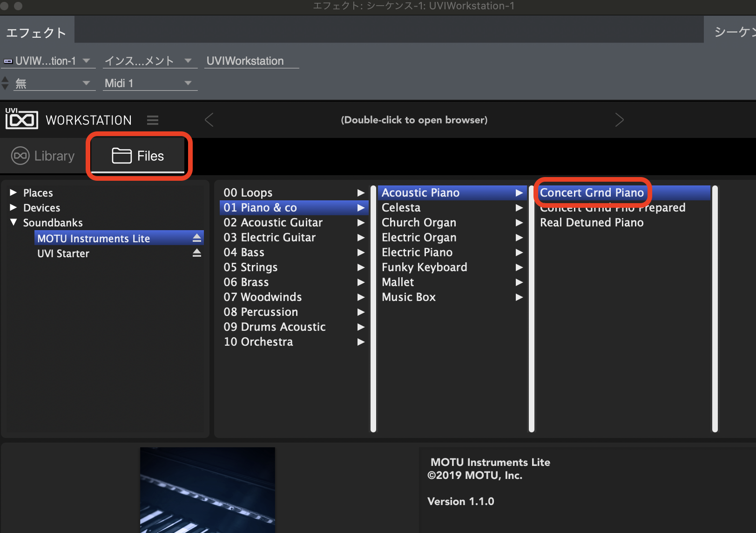Go to previous preset arrow
The height and width of the screenshot is (533, 756).
[x=209, y=120]
